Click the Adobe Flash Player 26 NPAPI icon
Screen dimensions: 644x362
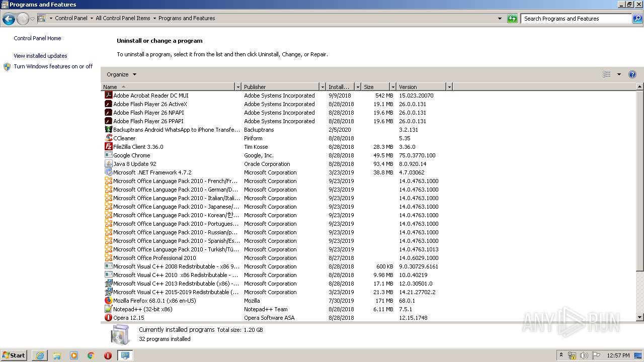click(108, 112)
